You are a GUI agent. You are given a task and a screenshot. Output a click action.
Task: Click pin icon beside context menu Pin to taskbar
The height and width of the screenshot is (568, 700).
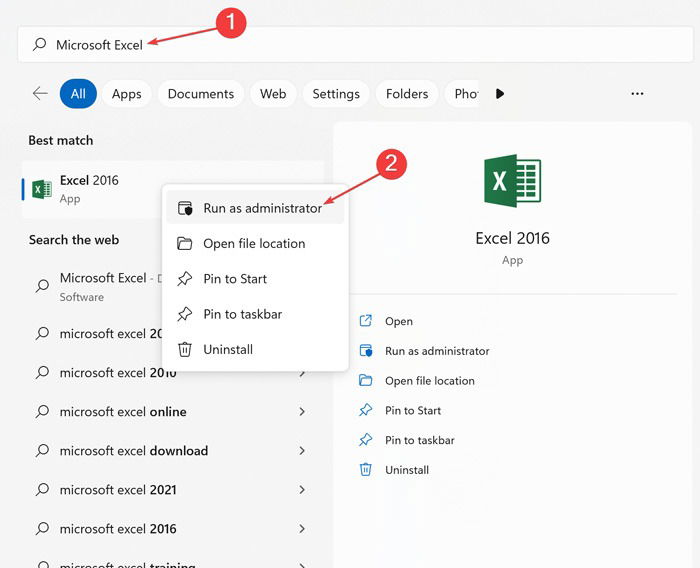point(184,314)
